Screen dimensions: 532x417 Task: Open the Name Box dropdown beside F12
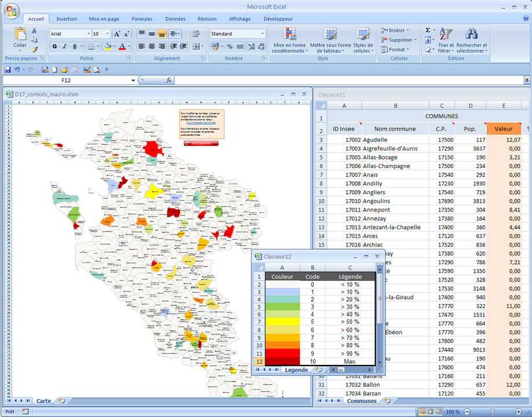[133, 80]
